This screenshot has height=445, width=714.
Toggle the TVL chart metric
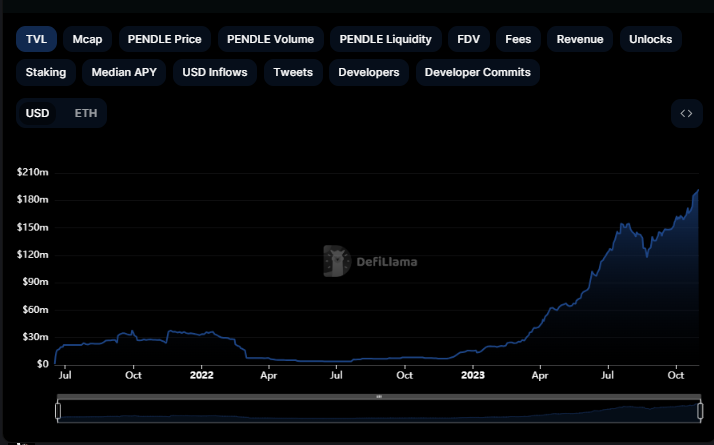tap(36, 39)
